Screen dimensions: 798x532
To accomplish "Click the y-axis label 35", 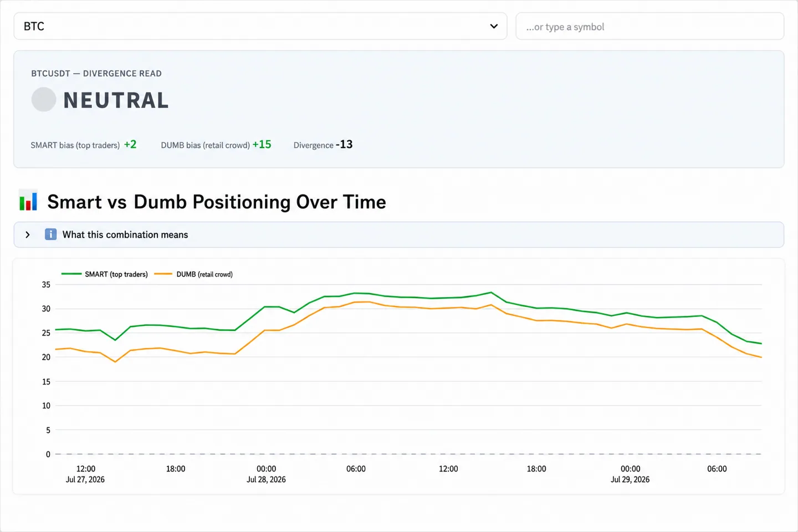I will [46, 284].
